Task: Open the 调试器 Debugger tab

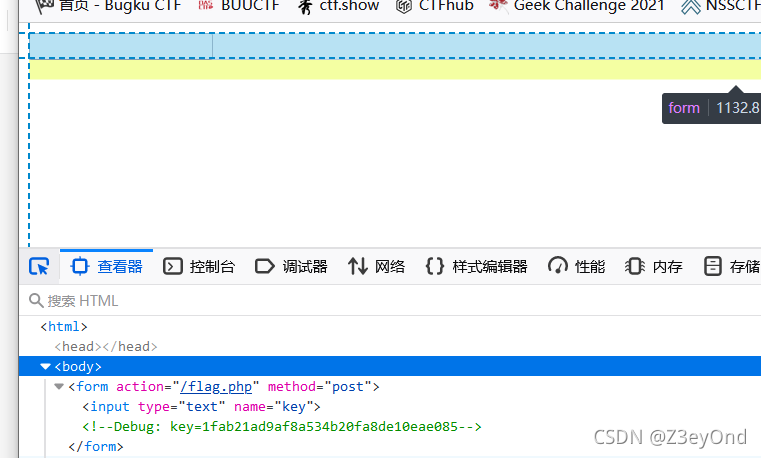Action: 291,266
